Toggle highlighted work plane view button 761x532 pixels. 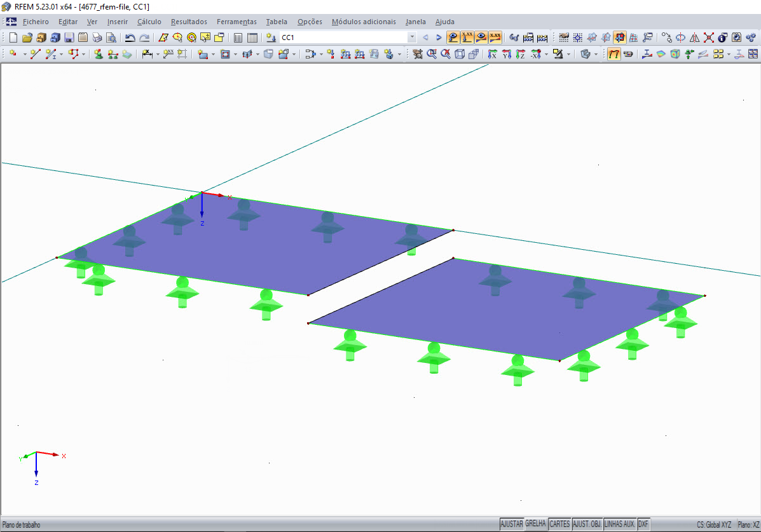coord(619,38)
